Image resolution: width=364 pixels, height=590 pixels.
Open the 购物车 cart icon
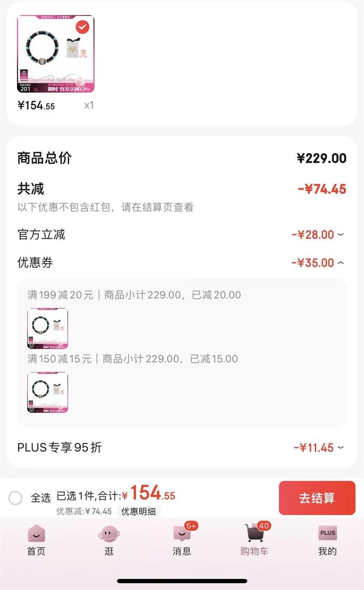click(x=254, y=534)
